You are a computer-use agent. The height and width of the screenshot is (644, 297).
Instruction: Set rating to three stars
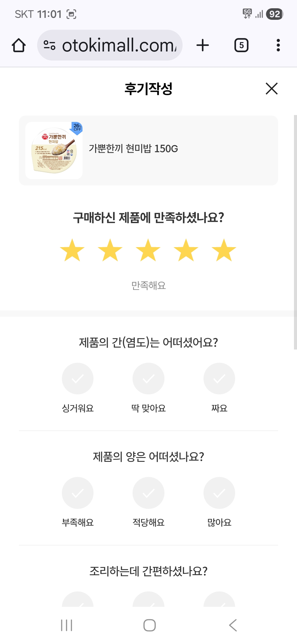coord(148,250)
